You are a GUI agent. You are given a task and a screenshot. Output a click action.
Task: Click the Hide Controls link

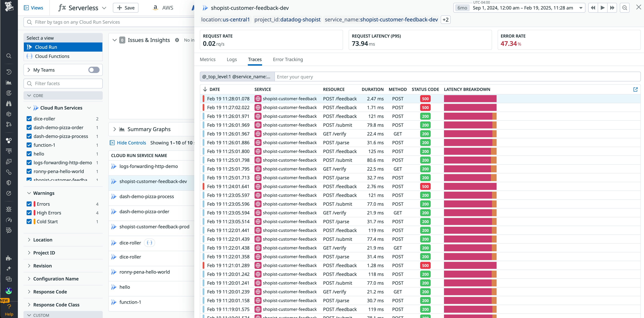click(x=131, y=143)
